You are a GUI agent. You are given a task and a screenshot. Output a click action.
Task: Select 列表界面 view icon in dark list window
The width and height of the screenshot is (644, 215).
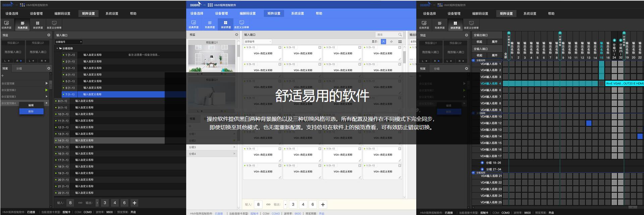pyautogui.click(x=22, y=24)
